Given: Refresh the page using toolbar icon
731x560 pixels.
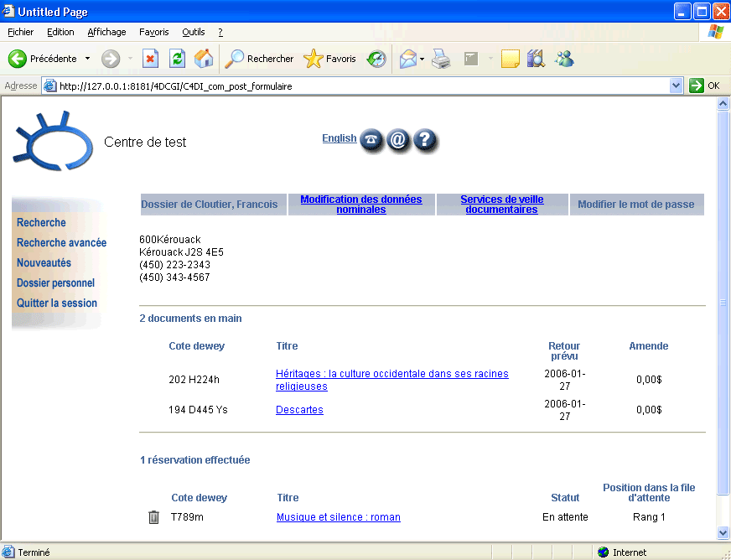Looking at the screenshot, I should pos(177,59).
